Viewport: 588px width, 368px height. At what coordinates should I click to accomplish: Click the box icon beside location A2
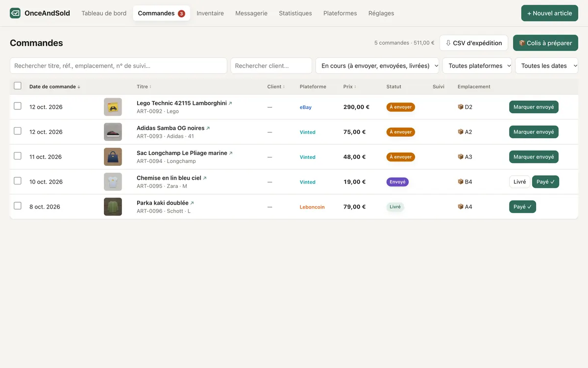click(461, 132)
